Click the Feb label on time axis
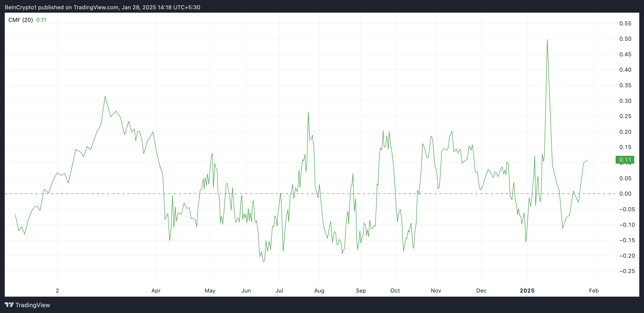644x313 pixels. point(594,290)
